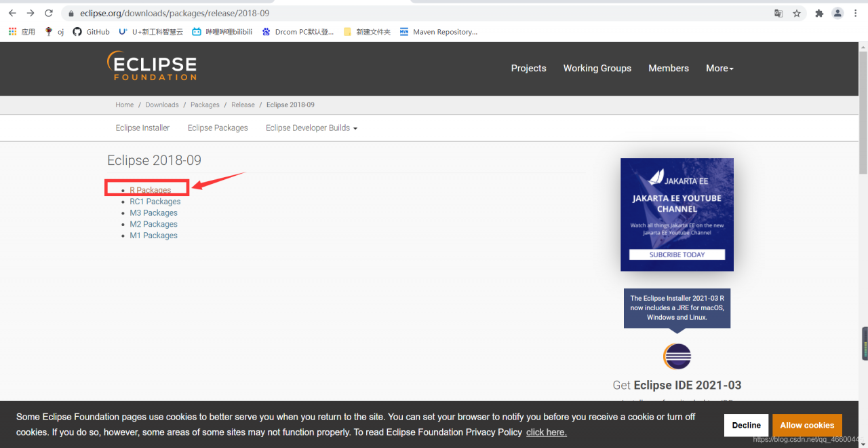Open the Members menu item

point(669,69)
